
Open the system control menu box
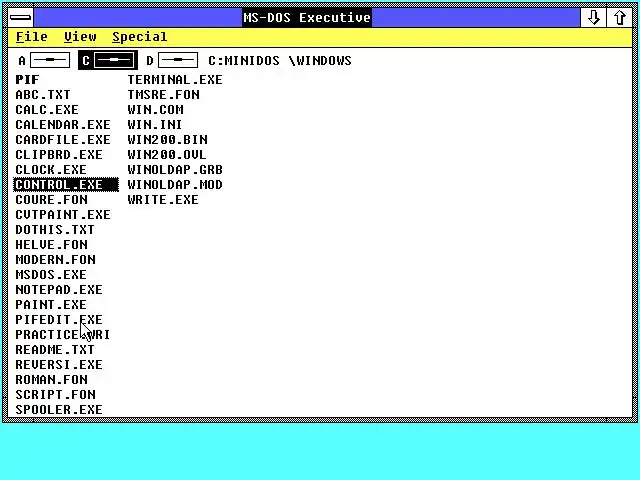(x=20, y=18)
